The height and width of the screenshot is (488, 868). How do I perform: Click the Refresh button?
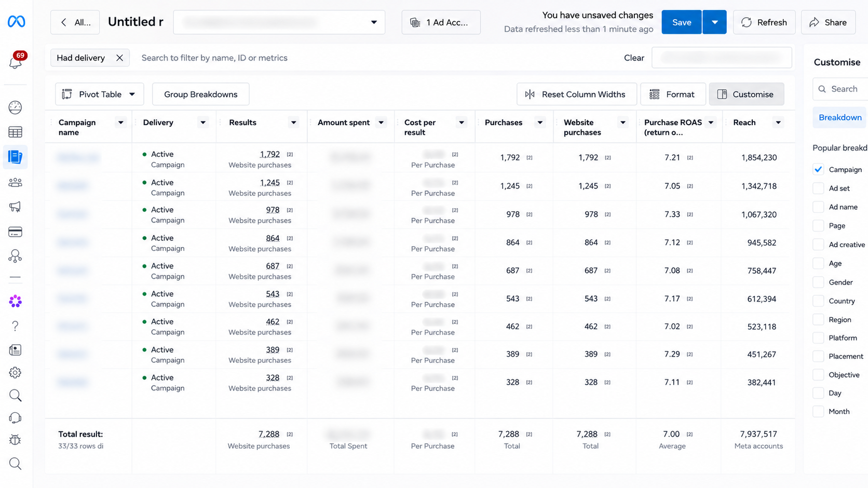point(764,22)
